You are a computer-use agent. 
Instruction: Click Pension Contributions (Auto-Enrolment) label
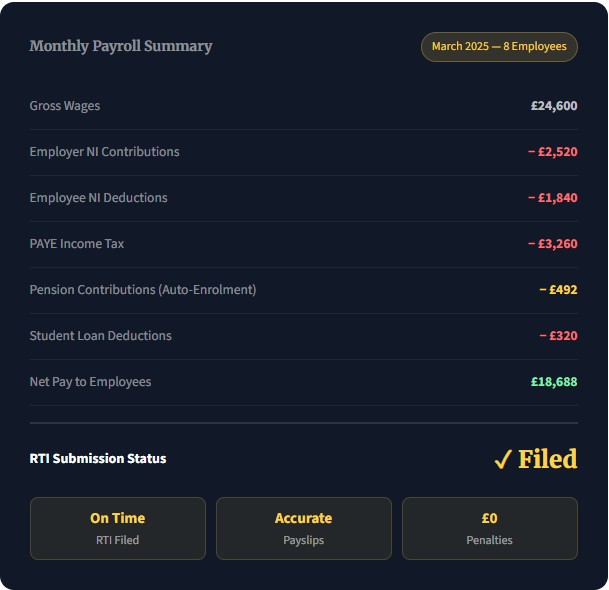point(143,290)
